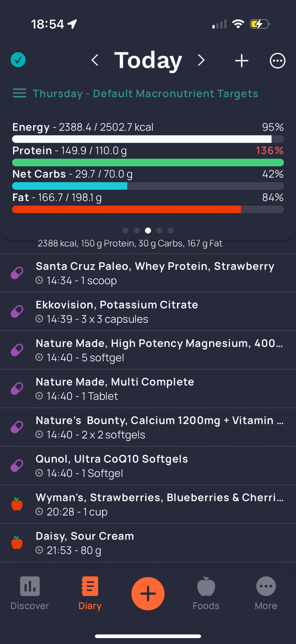Open Ekkovision Potassium Citrate entry

148,311
